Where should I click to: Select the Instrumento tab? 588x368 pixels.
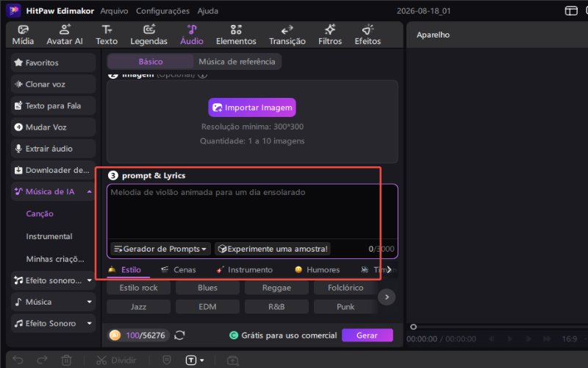[x=245, y=269]
